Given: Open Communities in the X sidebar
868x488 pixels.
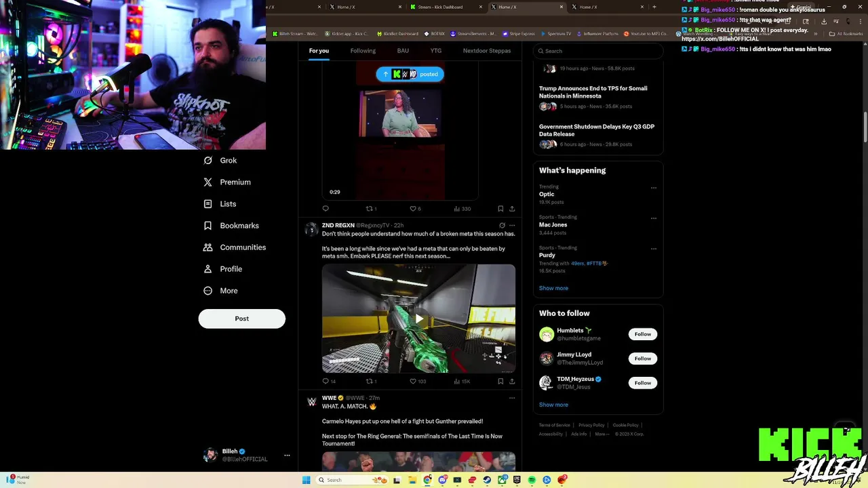Looking at the screenshot, I should (234, 247).
